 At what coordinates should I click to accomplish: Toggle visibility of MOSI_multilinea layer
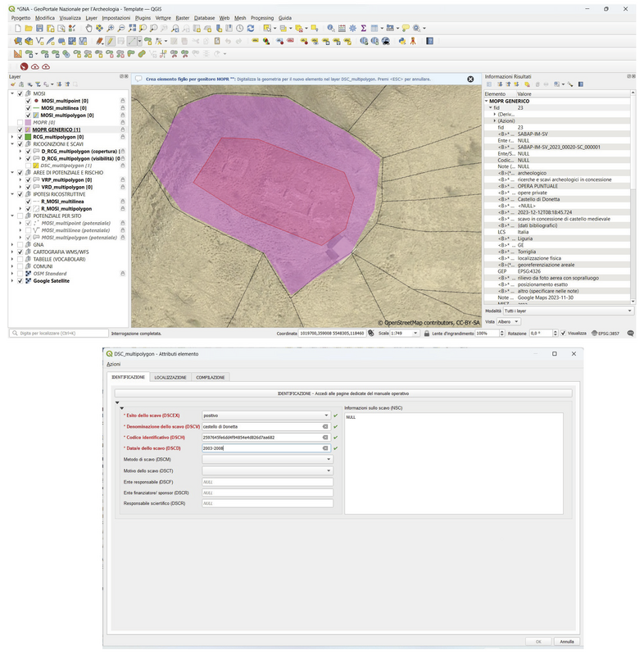[x=29, y=108]
